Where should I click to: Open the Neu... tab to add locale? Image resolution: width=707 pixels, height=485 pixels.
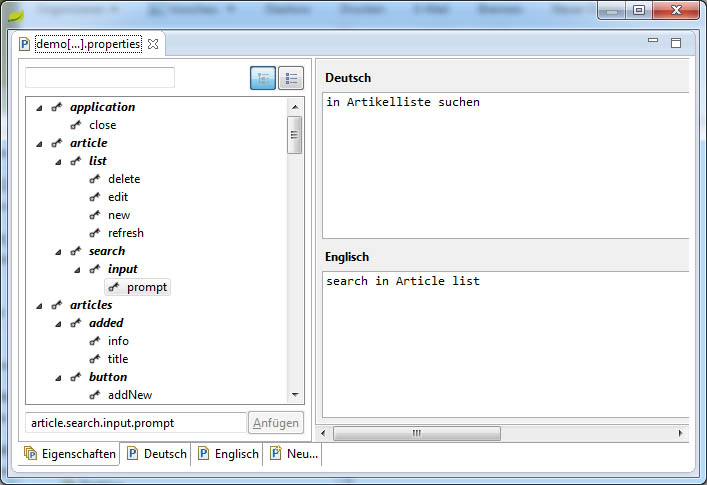pyautogui.click(x=294, y=453)
